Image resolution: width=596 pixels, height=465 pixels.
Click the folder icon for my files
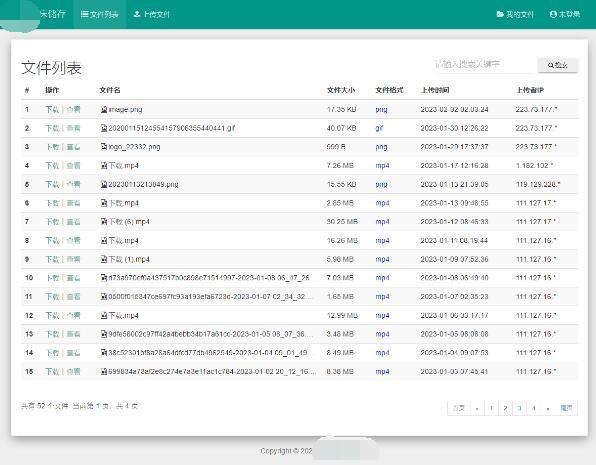500,14
